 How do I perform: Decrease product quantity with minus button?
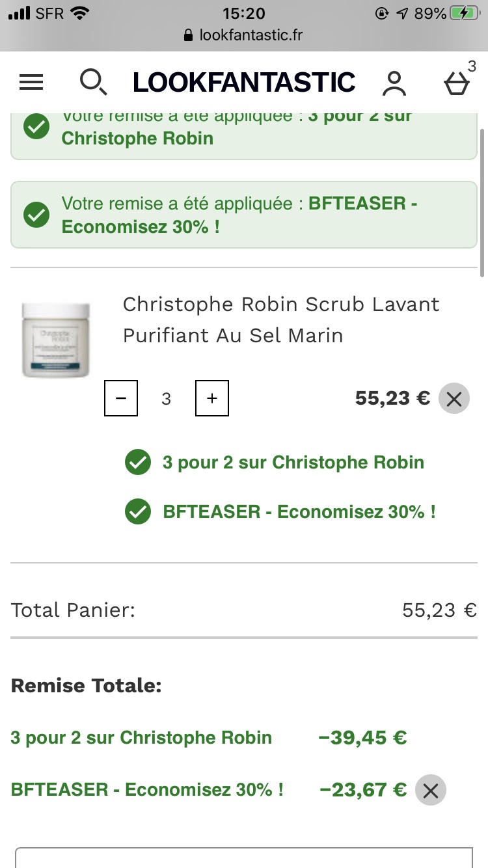(x=121, y=398)
